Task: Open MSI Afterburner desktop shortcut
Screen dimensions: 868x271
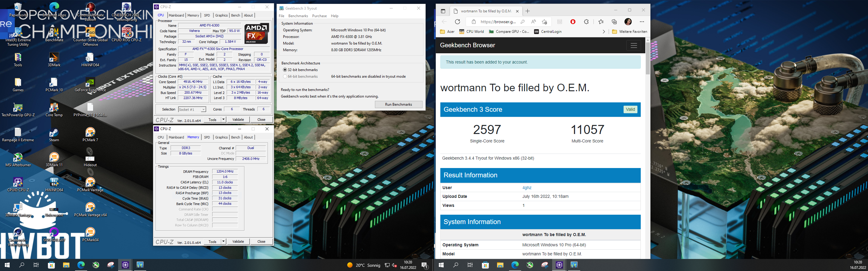Action: pos(18,160)
